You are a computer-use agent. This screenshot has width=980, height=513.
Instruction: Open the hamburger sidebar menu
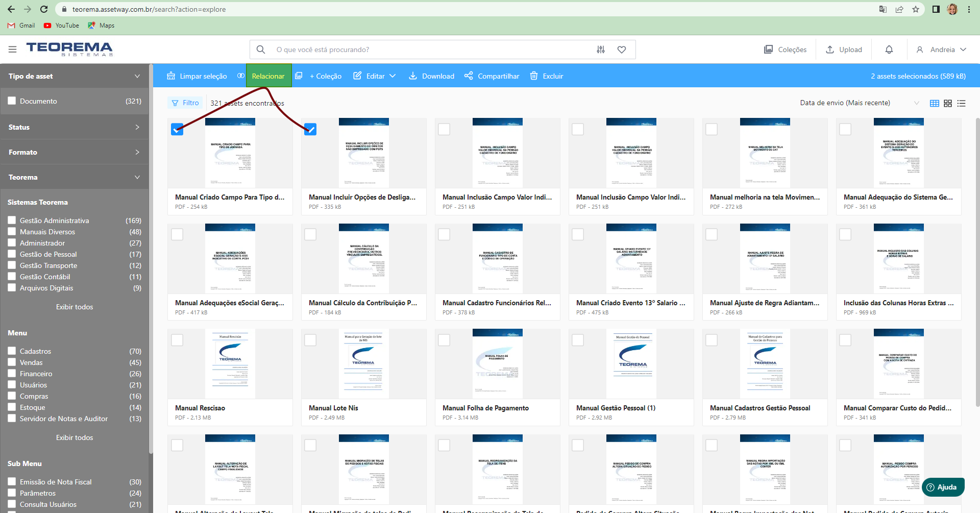click(12, 50)
